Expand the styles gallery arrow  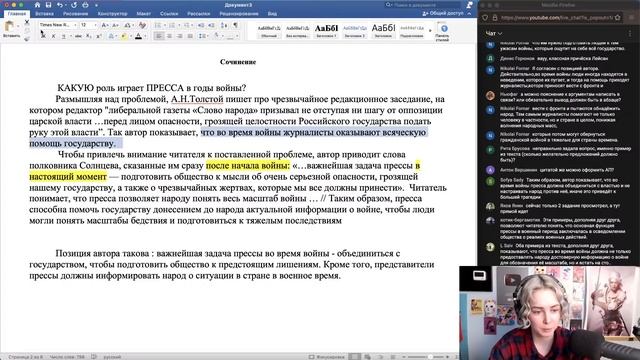tap(430, 31)
